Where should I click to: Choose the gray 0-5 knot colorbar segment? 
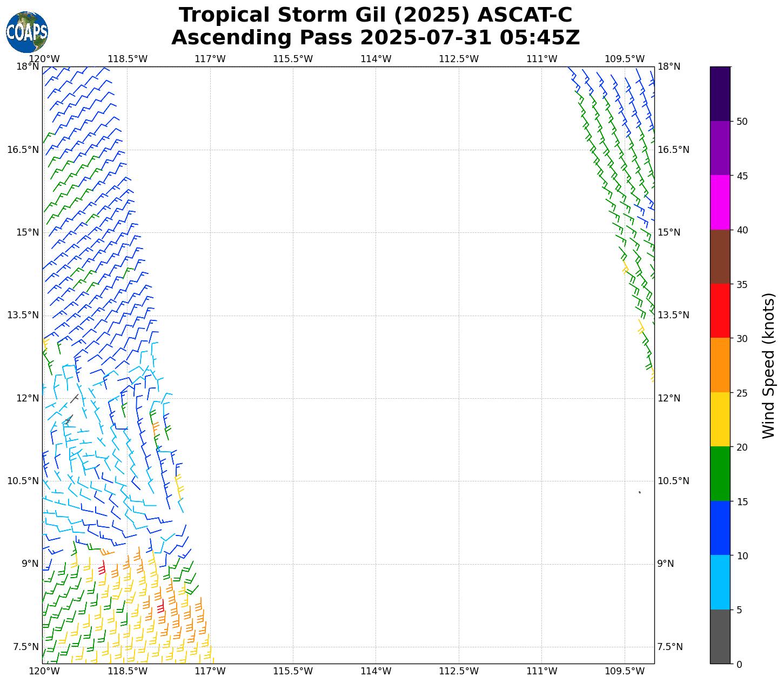point(720,637)
